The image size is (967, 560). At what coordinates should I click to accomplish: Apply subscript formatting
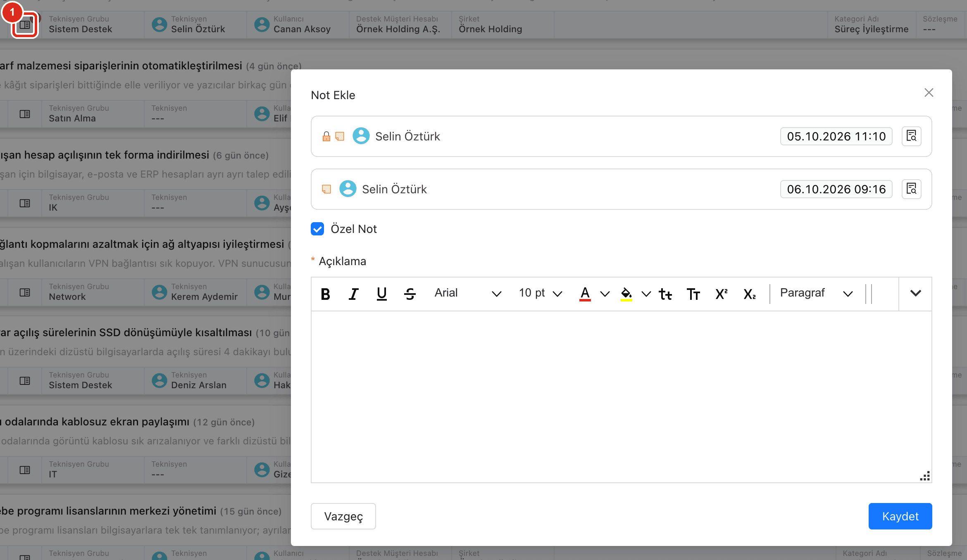749,294
